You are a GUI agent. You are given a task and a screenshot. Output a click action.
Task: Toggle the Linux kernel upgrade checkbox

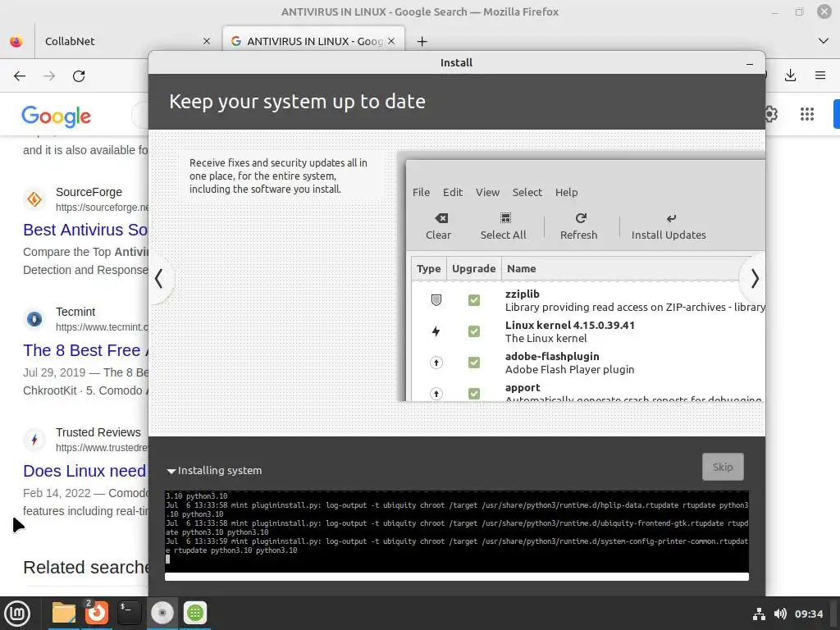pyautogui.click(x=473, y=331)
